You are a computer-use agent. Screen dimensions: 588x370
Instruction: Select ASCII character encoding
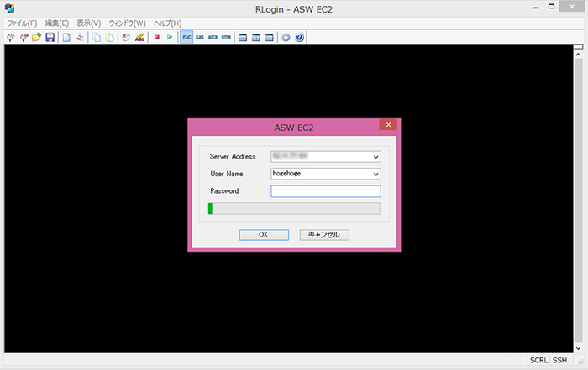213,38
